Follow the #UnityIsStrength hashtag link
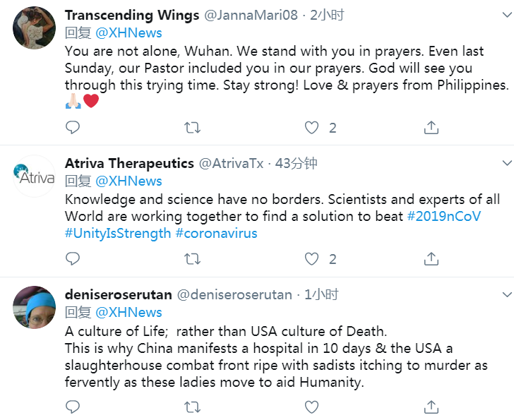The image size is (514, 420). 118,233
